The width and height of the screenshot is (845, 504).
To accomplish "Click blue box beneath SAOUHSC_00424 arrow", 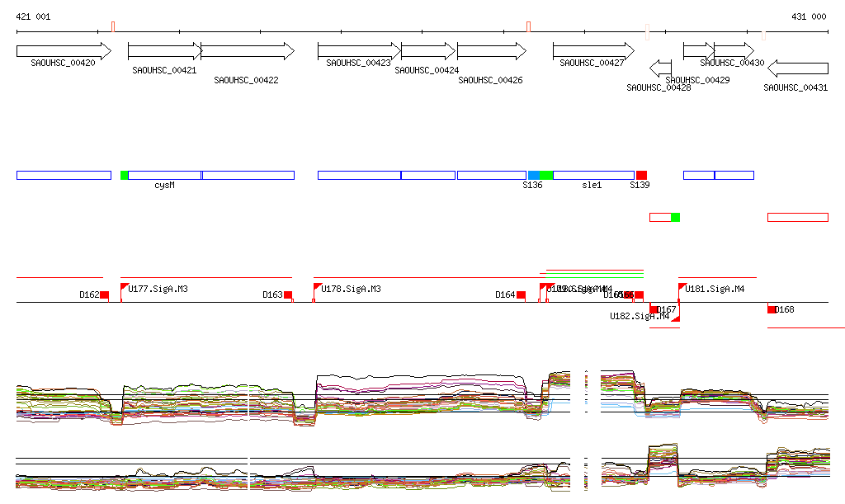I will (428, 175).
